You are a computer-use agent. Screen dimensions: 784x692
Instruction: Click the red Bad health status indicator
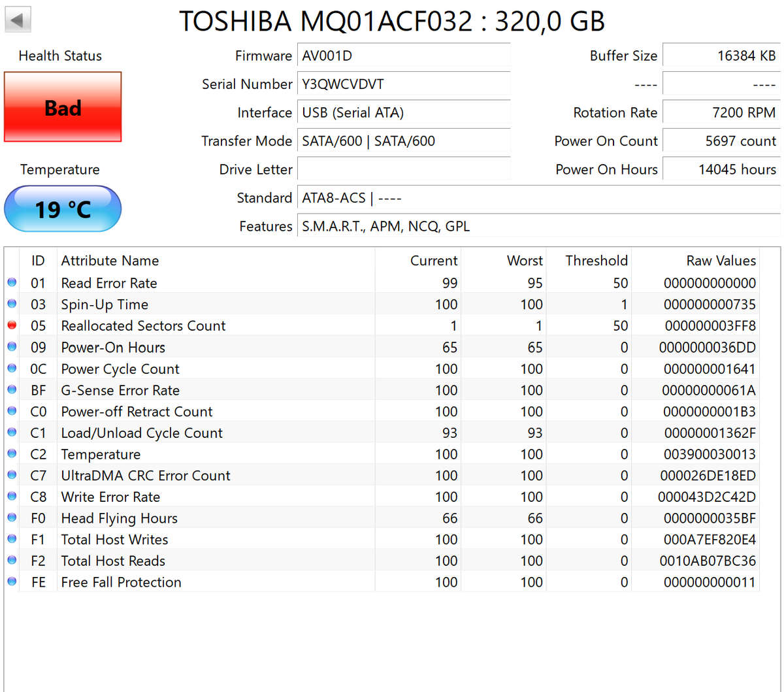click(x=62, y=108)
